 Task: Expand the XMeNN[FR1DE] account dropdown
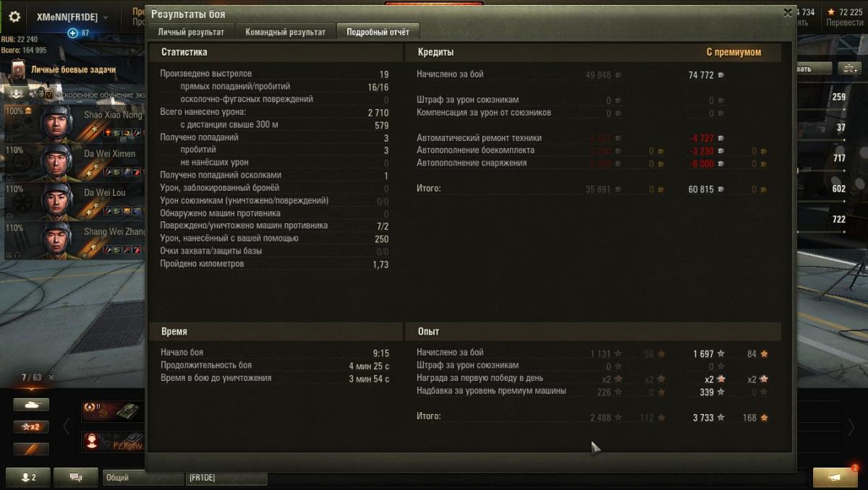pos(106,17)
